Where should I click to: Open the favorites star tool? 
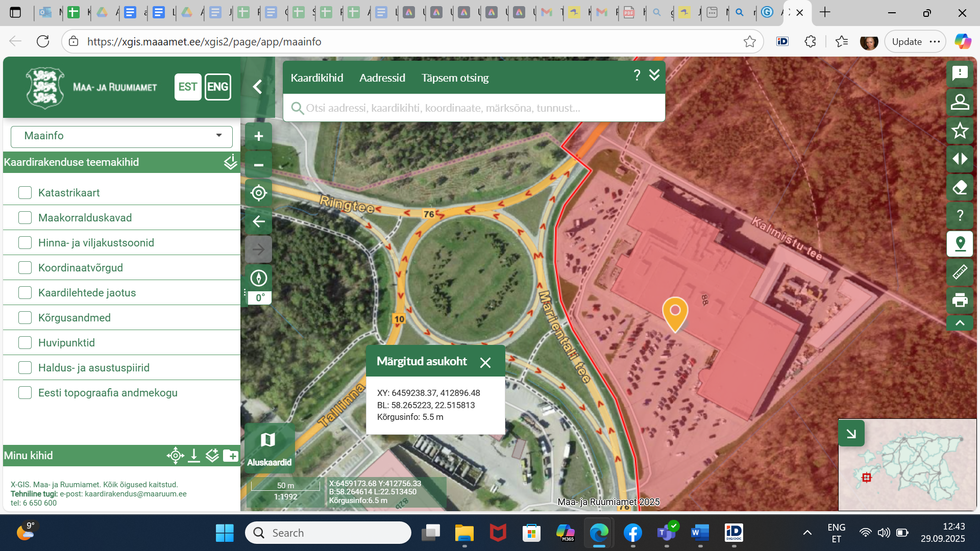tap(960, 131)
